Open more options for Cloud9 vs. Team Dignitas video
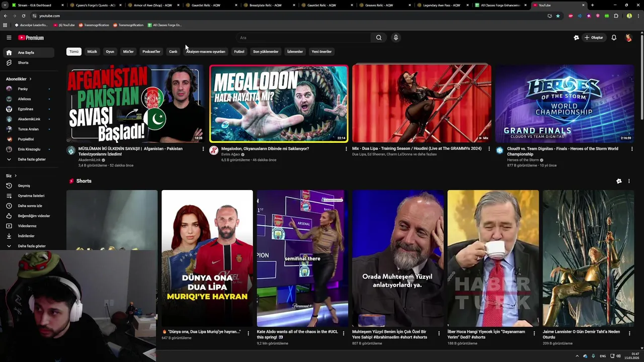644x362 pixels. click(x=631, y=149)
